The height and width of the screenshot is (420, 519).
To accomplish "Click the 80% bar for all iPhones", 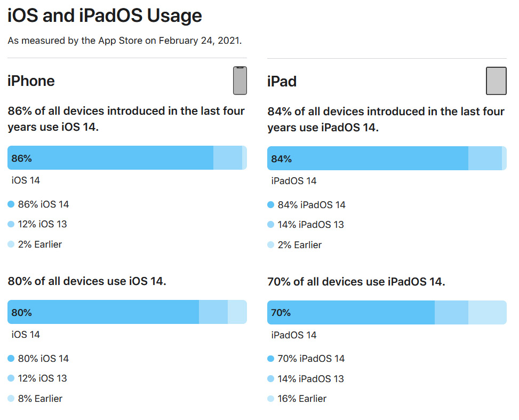I will 103,312.
